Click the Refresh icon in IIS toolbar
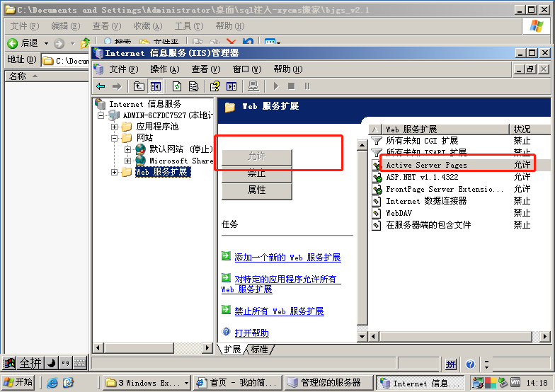 (x=177, y=86)
